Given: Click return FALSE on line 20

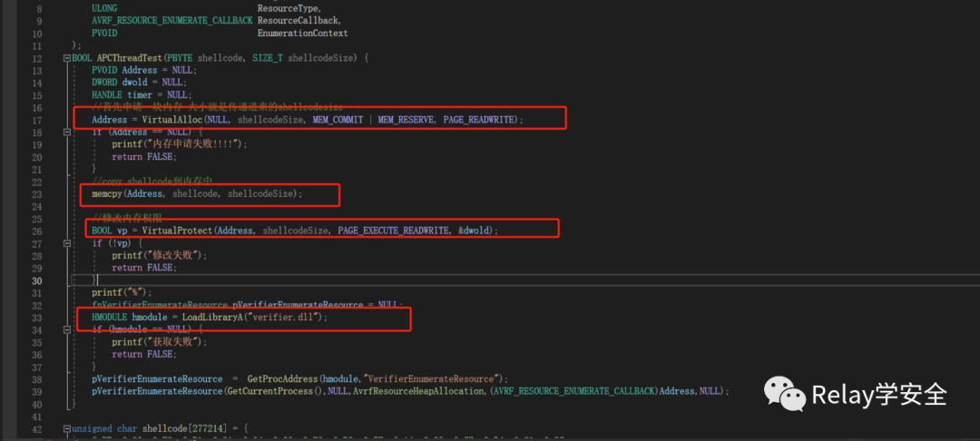Looking at the screenshot, I should click(x=144, y=157).
